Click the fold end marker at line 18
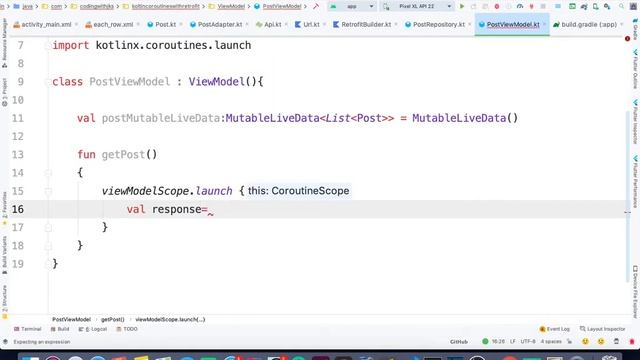The image size is (640, 360). point(48,246)
